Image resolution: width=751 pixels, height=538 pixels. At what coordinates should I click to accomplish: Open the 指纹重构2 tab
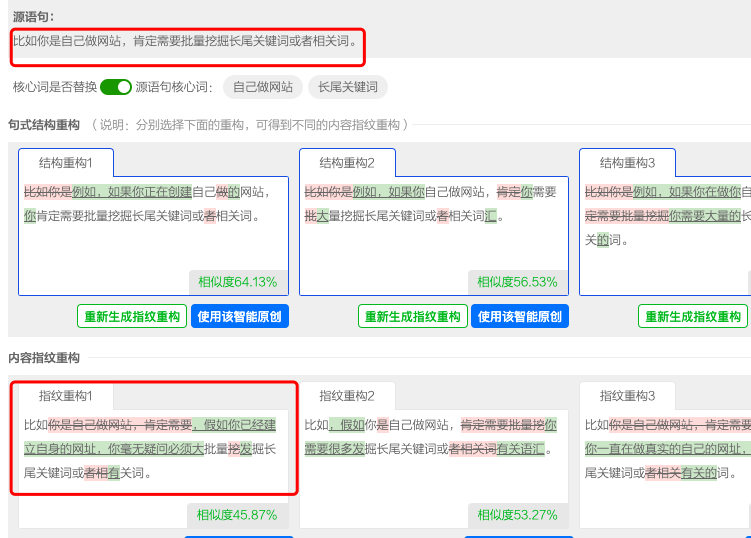click(347, 396)
